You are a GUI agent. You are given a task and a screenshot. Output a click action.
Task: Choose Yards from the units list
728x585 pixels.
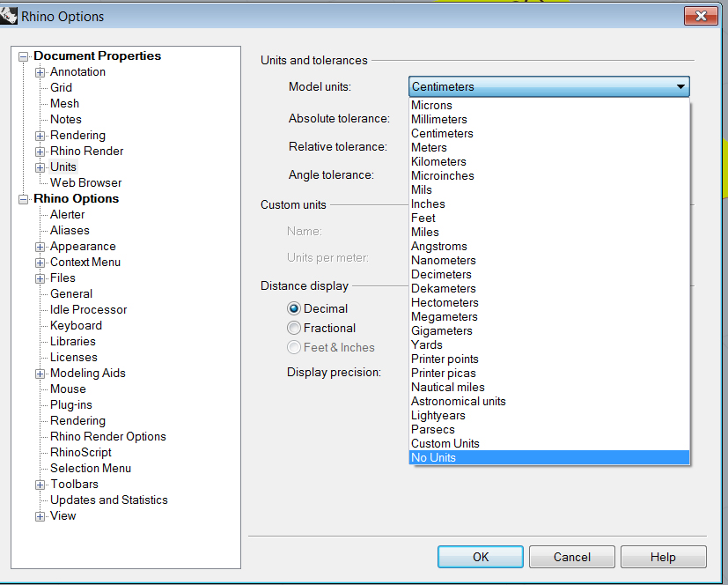coord(548,344)
